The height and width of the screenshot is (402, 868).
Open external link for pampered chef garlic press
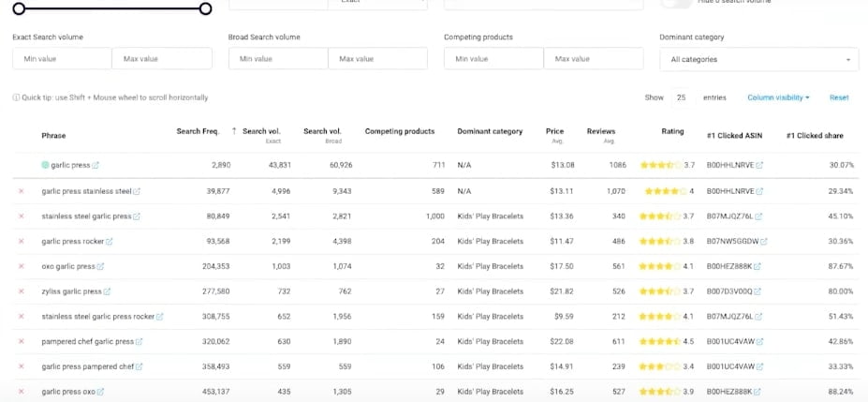(139, 342)
